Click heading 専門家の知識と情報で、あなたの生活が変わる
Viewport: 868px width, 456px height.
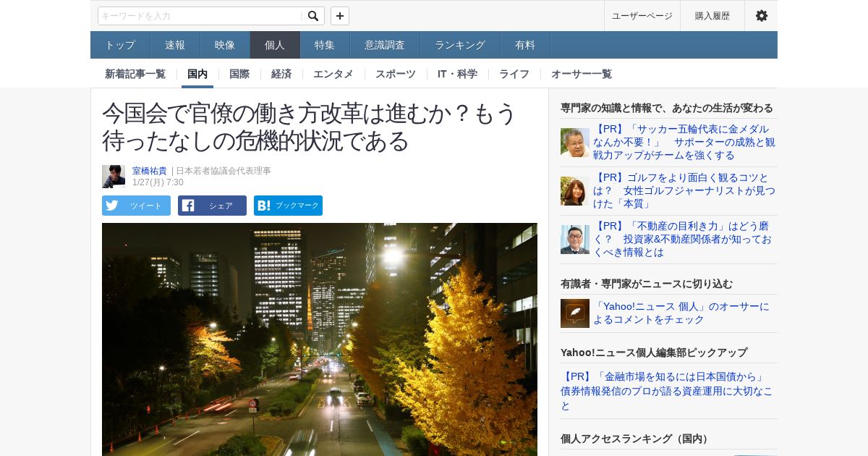667,108
